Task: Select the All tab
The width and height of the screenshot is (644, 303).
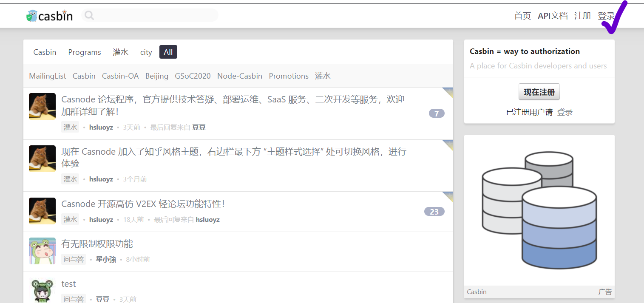Action: pyautogui.click(x=168, y=52)
